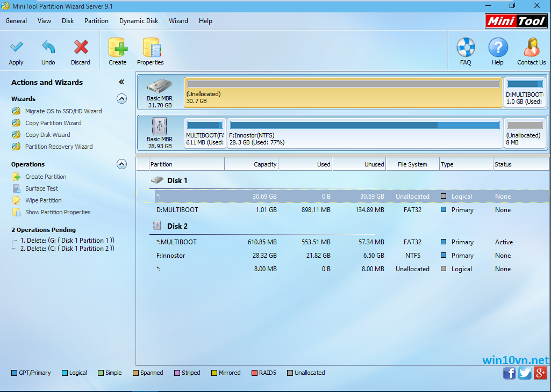Select the 8.00 MB Unallocated row
The height and width of the screenshot is (392, 551).
point(342,269)
